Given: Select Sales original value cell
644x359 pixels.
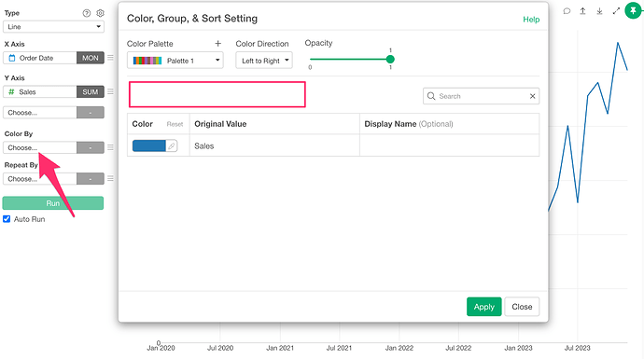Looking at the screenshot, I should pyautogui.click(x=274, y=145).
